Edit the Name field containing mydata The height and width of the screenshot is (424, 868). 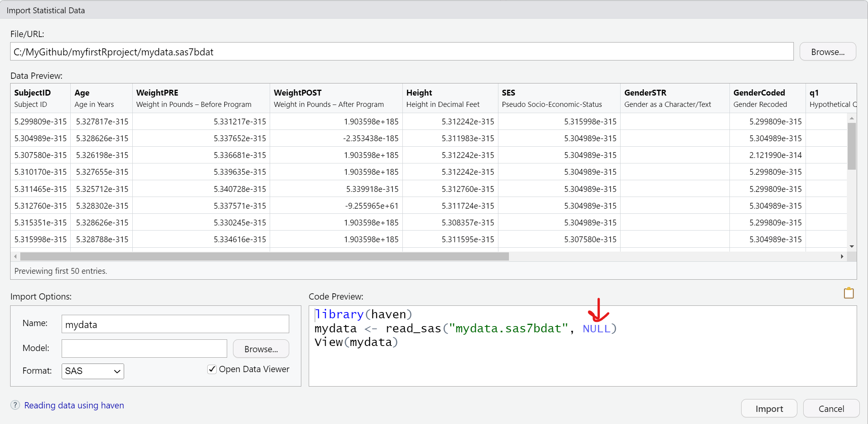(175, 324)
